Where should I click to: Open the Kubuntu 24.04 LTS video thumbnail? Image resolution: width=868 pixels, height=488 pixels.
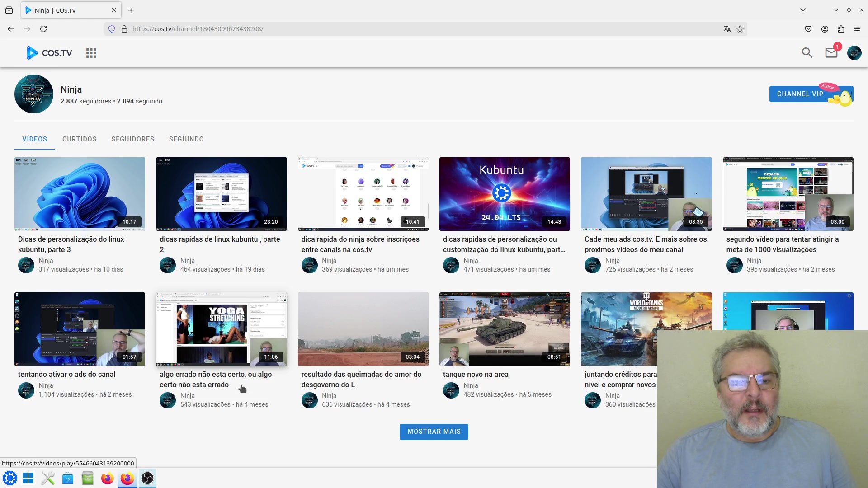(505, 194)
